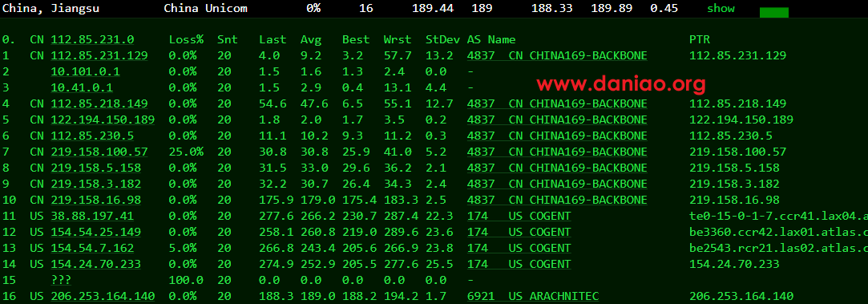Select the 'China Unicom' carrier text
Screen dimensions: 868x304
pos(206,8)
